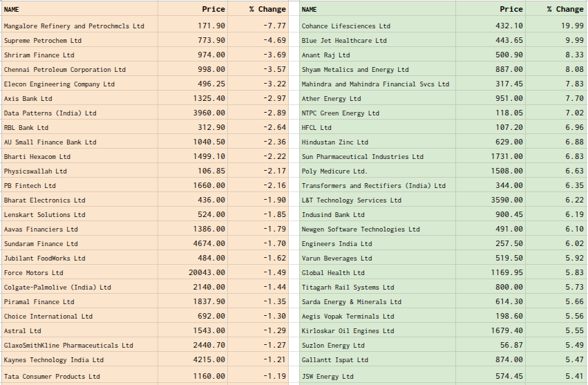The image size is (588, 385).
Task: Click Varun Beverages Ltd
Action: tap(336, 259)
